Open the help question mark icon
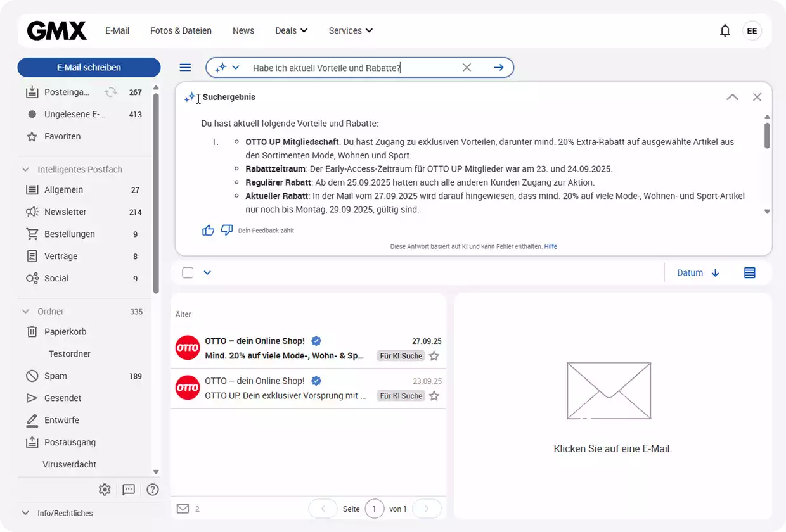 153,490
